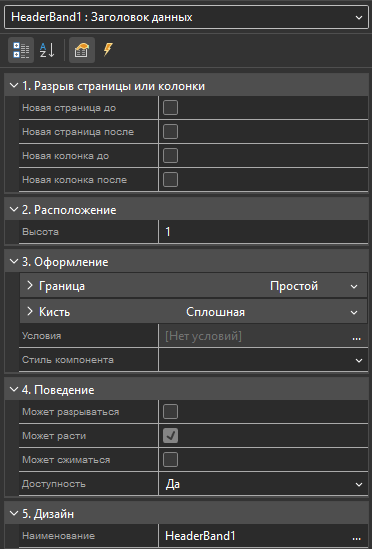This screenshot has width=372, height=549.
Task: Toggle 'Может сжиматься' checkbox
Action: [171, 460]
